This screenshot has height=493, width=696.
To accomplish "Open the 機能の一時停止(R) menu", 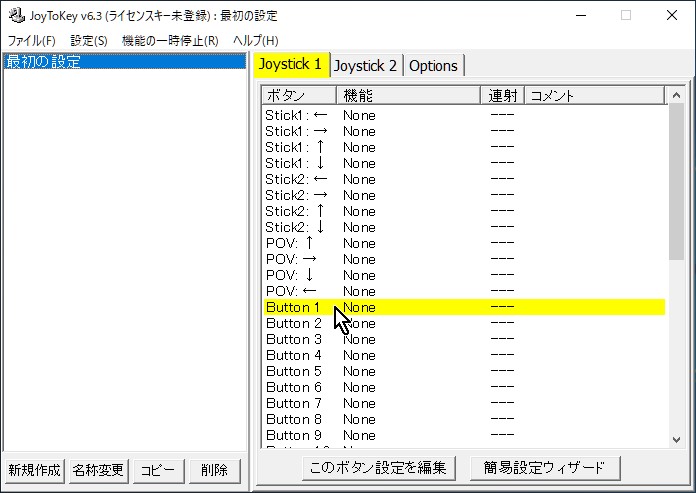I will click(x=170, y=41).
